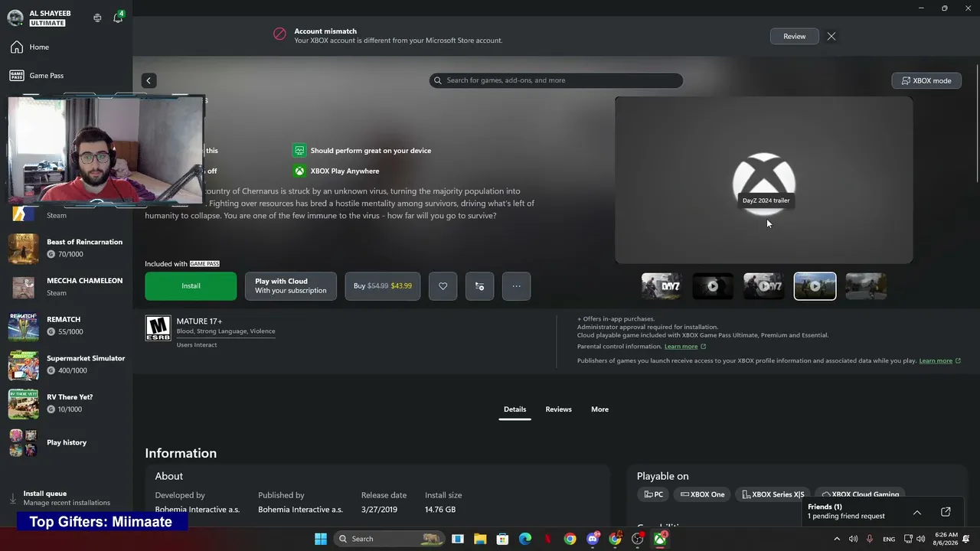Play the DayZ 2024 trailer

764,180
